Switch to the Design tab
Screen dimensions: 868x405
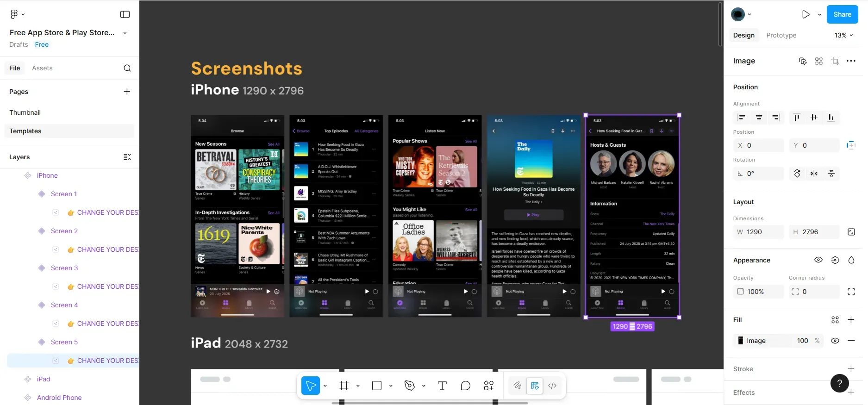744,35
